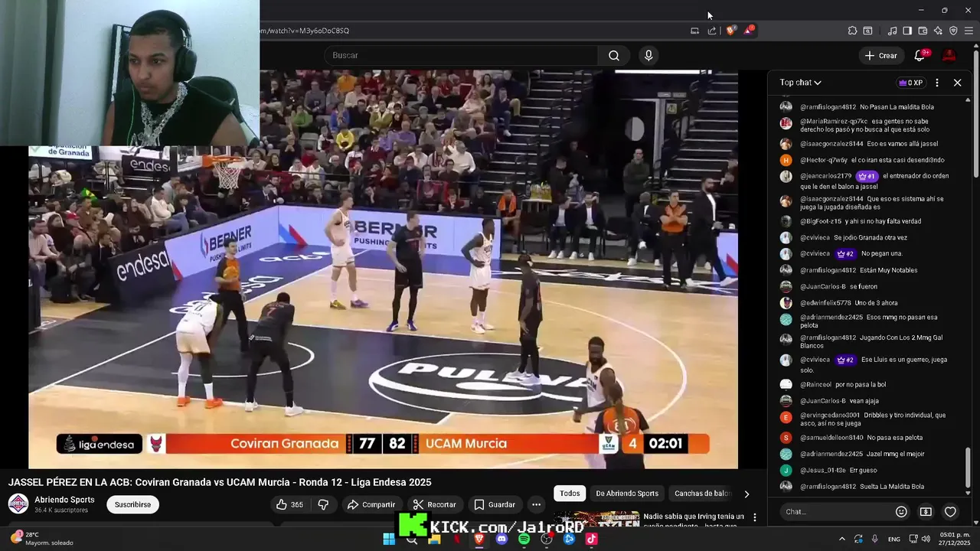Open the Abriendo Sports channel name
This screenshot has height=551, width=980.
[x=64, y=500]
